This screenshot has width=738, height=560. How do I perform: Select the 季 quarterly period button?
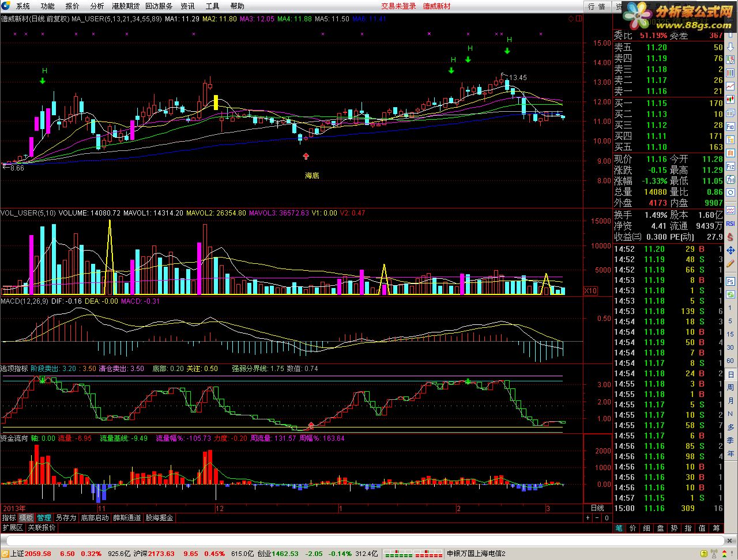click(x=731, y=441)
